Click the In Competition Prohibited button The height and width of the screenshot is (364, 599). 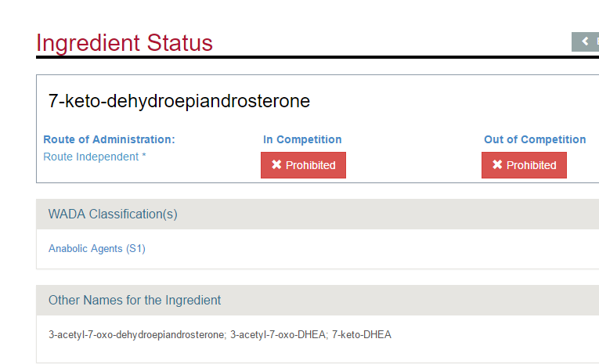pos(303,165)
